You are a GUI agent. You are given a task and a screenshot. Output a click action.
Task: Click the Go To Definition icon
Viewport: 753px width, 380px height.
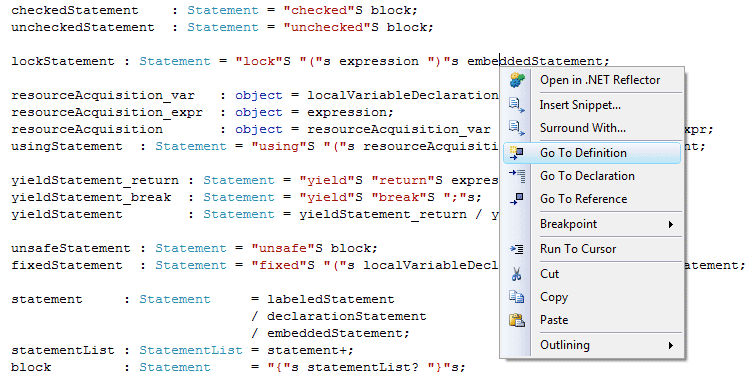(x=517, y=153)
